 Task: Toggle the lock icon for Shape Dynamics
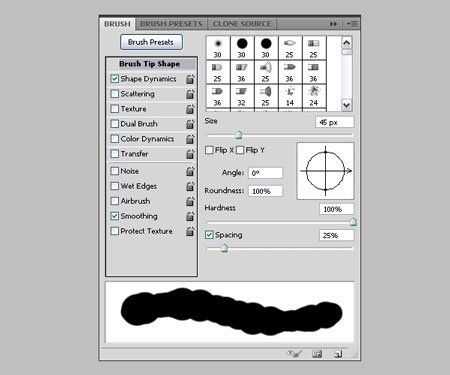tap(190, 79)
